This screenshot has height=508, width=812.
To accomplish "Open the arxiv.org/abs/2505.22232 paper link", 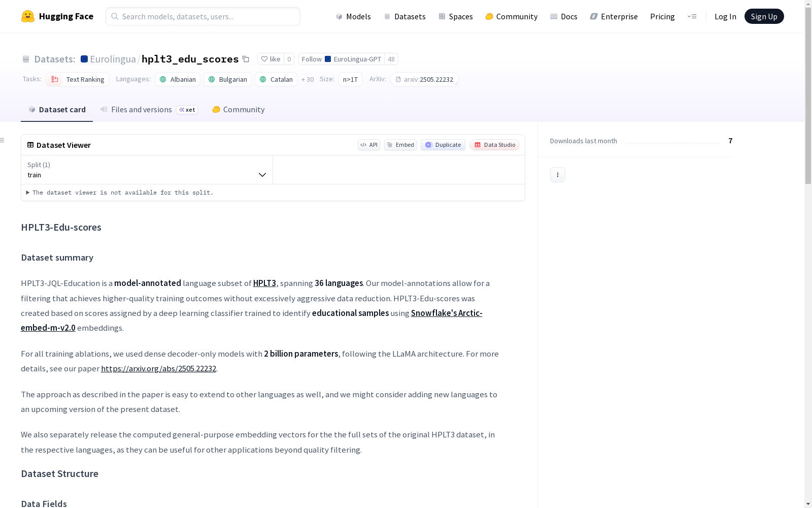I will pyautogui.click(x=158, y=368).
